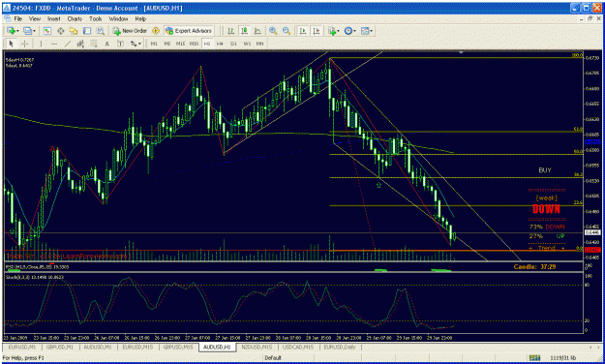Open the Arrows objects icon
Viewport: 605px width, 364px height.
pos(134,44)
